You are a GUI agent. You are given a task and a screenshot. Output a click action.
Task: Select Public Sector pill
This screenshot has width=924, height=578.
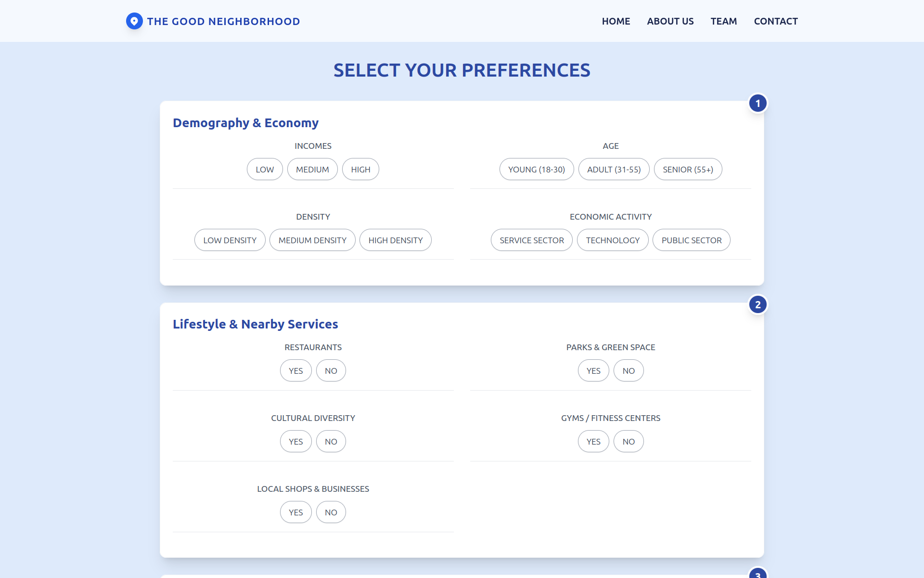click(x=692, y=240)
